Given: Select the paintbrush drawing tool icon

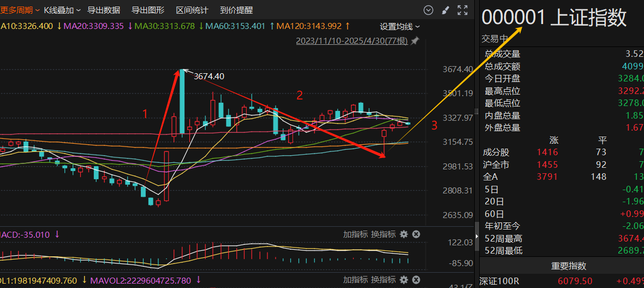Looking at the screenshot, I should point(446,10).
